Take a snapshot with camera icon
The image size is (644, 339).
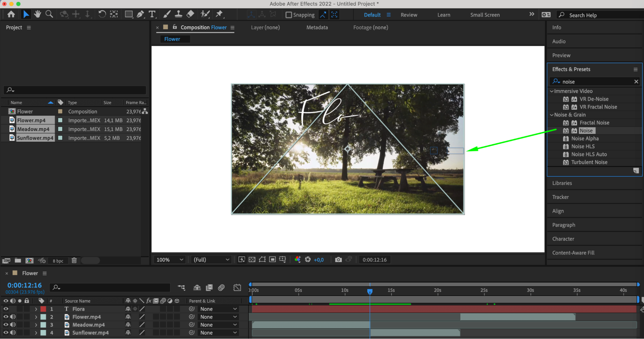pyautogui.click(x=338, y=259)
